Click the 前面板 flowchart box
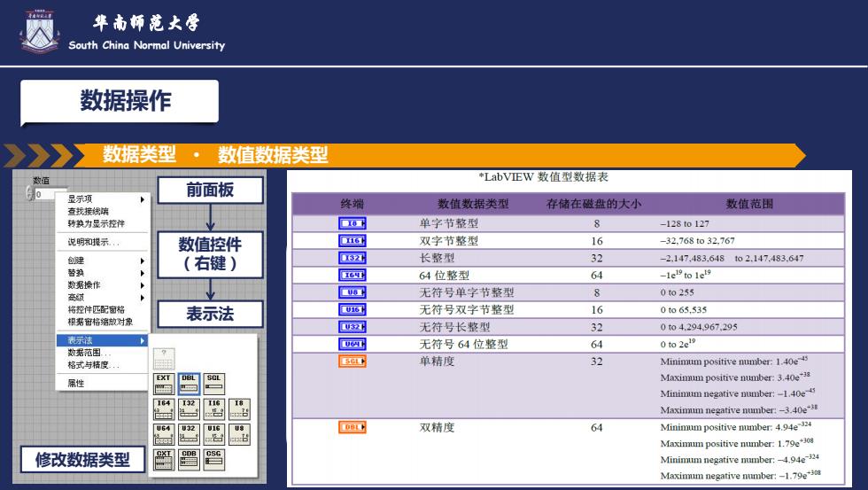This screenshot has width=868, height=490. pos(211,190)
